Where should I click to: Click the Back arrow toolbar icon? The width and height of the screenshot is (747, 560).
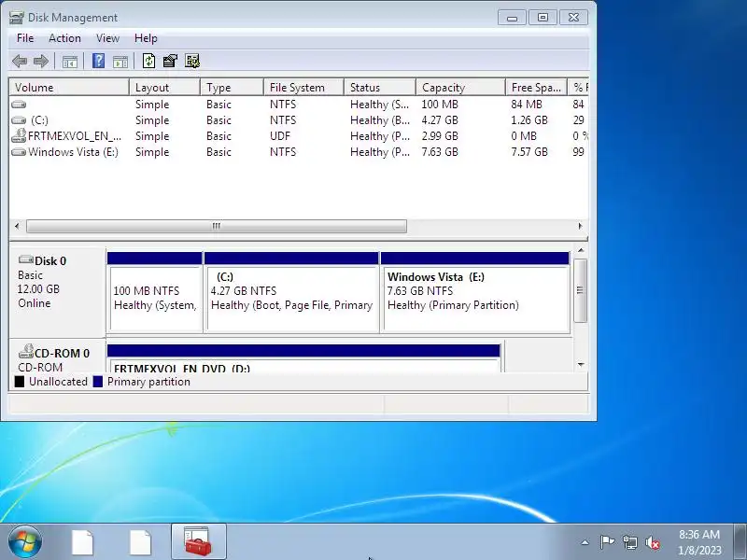[20, 61]
